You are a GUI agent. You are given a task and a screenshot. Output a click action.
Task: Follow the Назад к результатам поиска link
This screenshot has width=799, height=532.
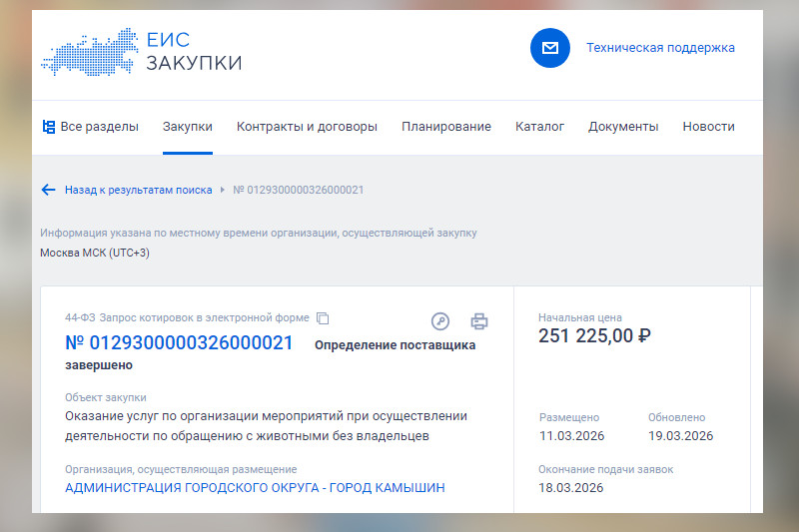[138, 190]
